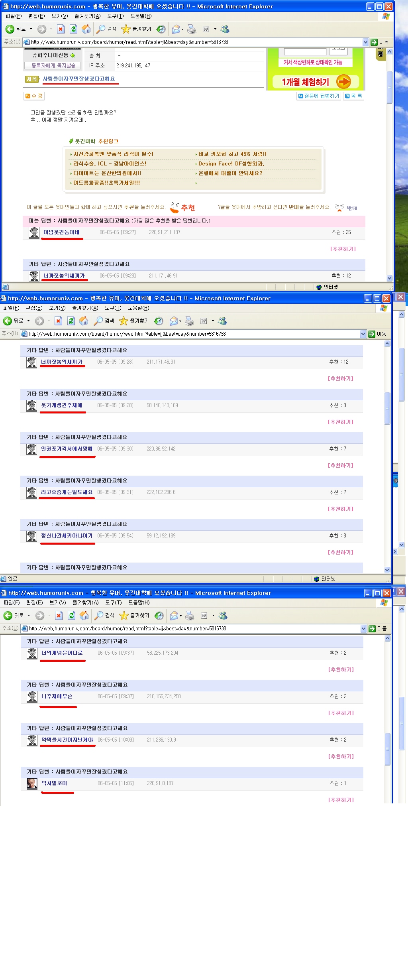Click the Forward arrow in the topmost IE window toolbar
The width and height of the screenshot is (408, 980).
click(x=42, y=29)
